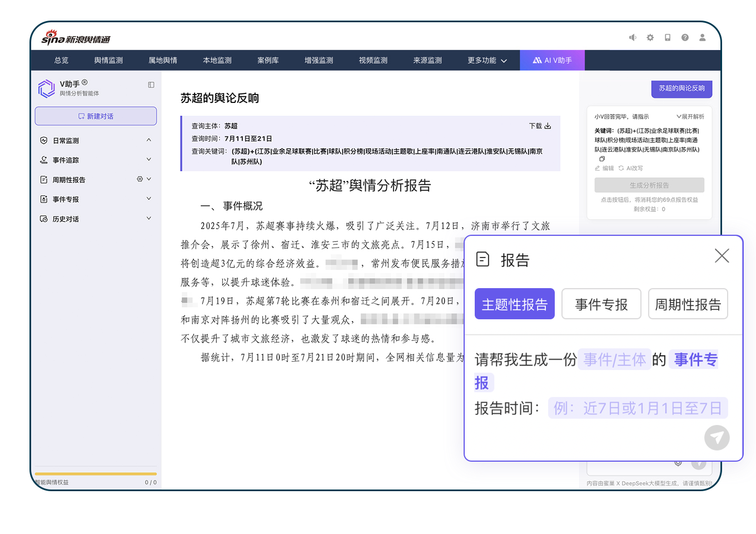Copy keywords with the copy icon

click(x=602, y=159)
